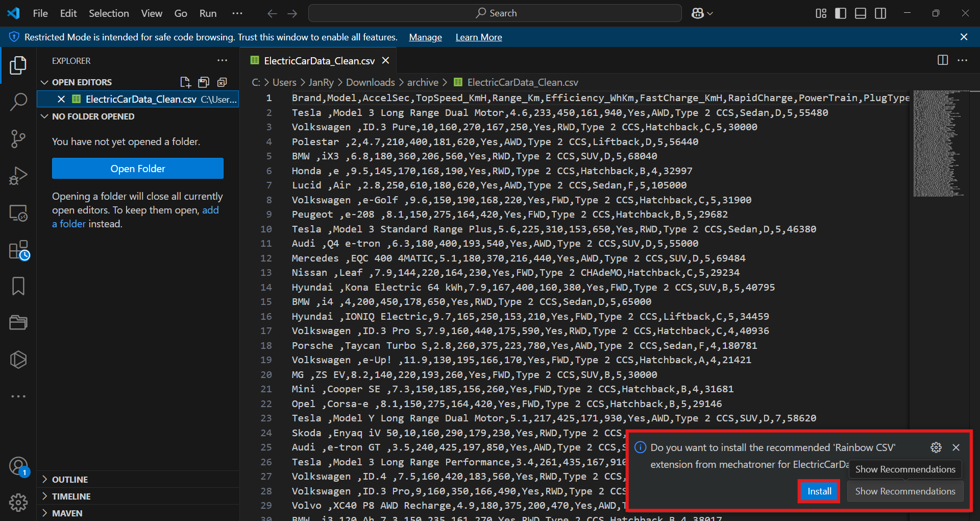Close the ElectricCarData_Clean.csv tab
980x521 pixels.
(386, 61)
